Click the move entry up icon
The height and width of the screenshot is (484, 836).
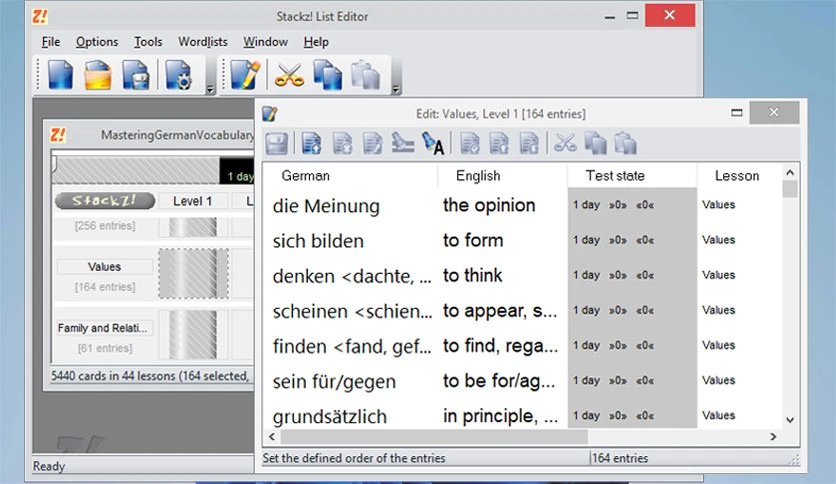click(499, 143)
